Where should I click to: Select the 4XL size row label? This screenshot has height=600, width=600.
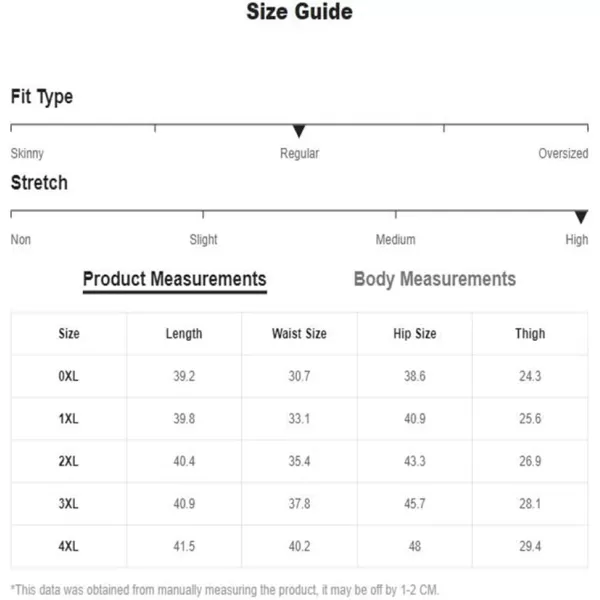click(68, 546)
